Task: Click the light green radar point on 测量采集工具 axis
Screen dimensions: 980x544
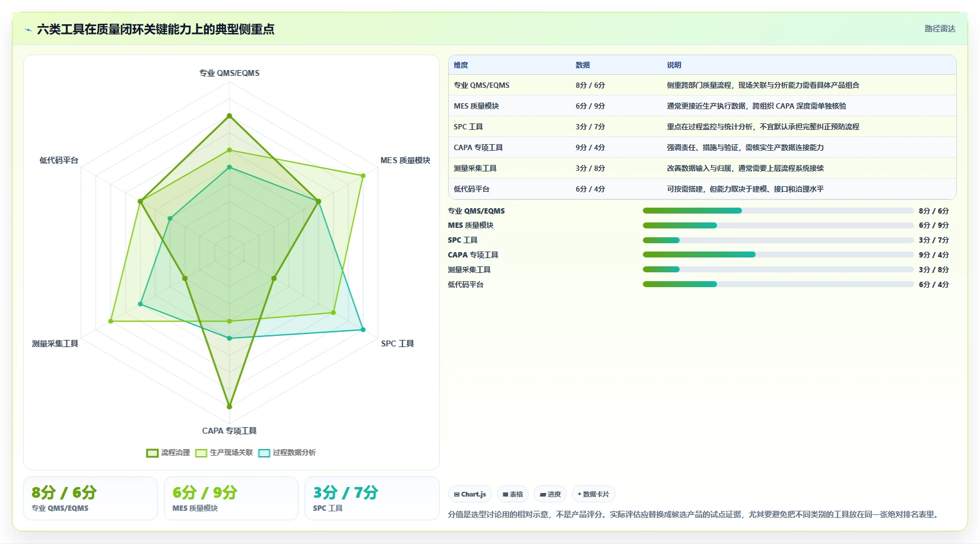Action: point(110,322)
